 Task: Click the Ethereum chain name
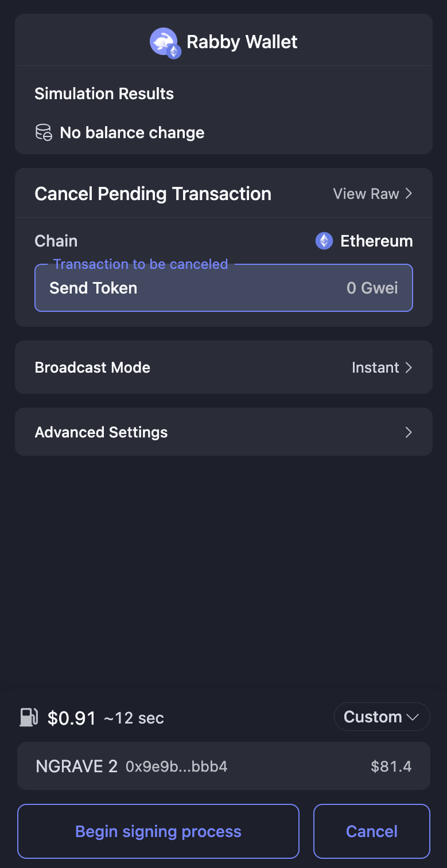point(376,241)
